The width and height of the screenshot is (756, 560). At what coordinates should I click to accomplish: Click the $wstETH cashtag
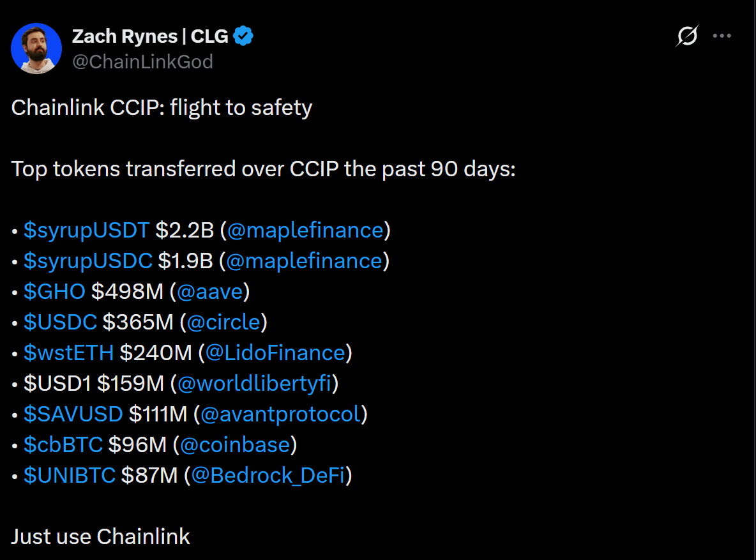(68, 352)
